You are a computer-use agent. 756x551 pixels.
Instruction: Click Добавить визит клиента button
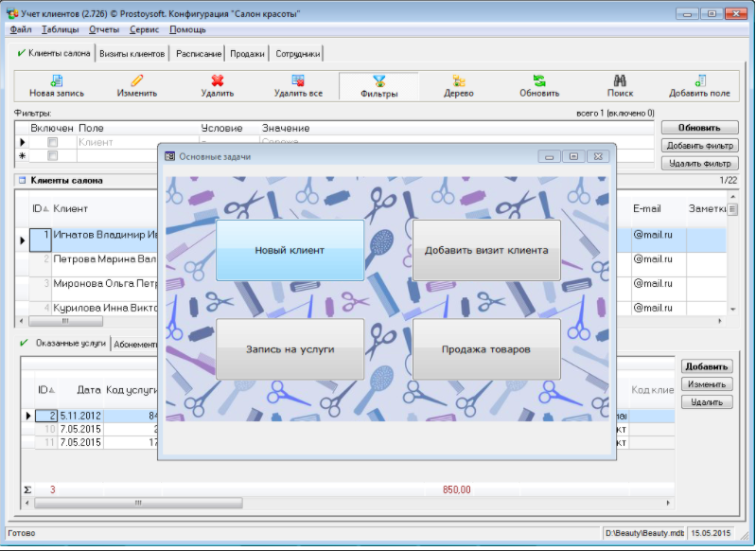click(x=486, y=250)
